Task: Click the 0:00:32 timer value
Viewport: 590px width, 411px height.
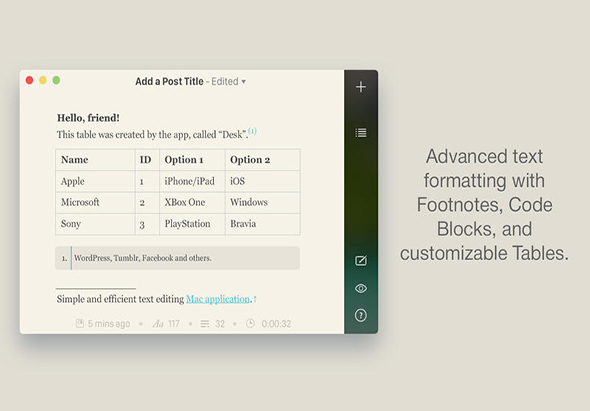Action: [x=276, y=324]
